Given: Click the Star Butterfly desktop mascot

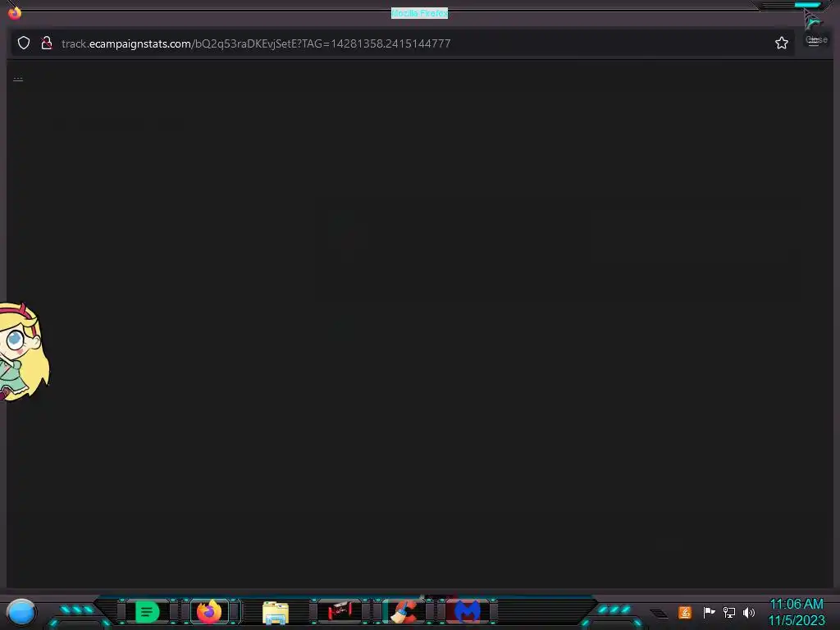Looking at the screenshot, I should [x=24, y=351].
